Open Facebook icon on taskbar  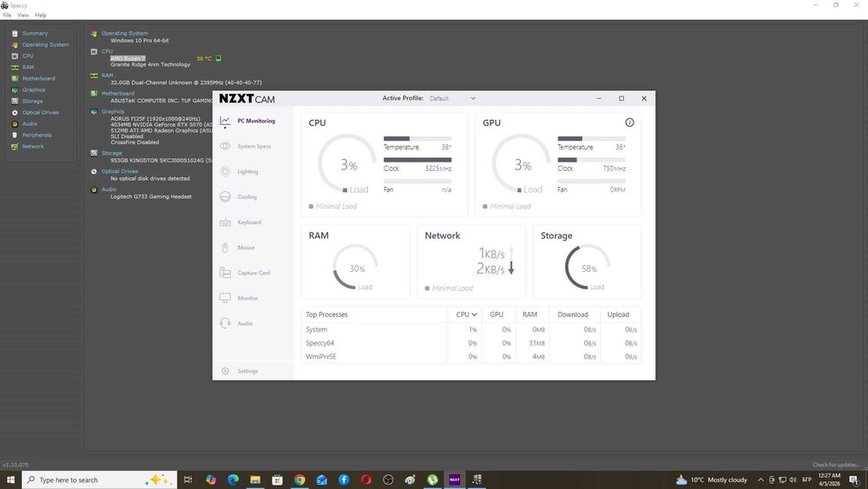tap(344, 479)
